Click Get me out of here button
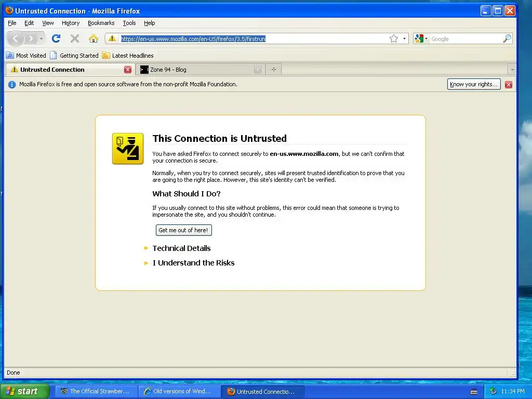This screenshot has width=532, height=399. [x=183, y=230]
